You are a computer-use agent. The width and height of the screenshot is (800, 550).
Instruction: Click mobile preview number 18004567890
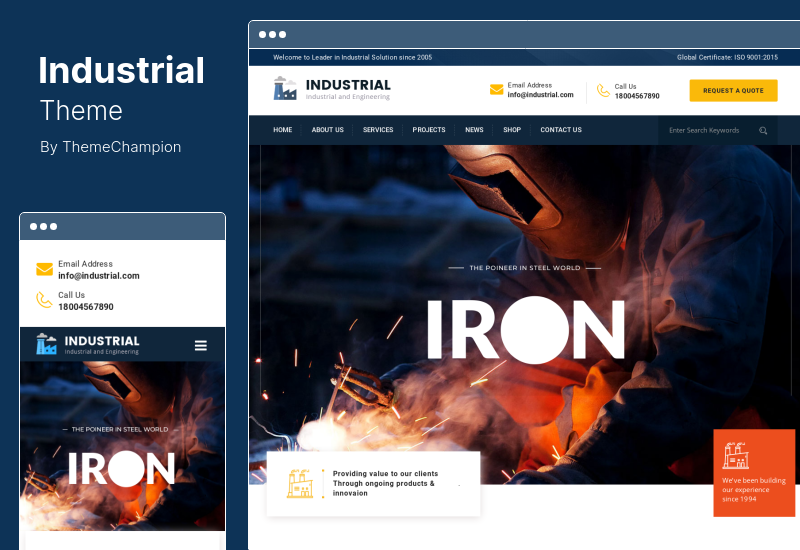(x=86, y=307)
